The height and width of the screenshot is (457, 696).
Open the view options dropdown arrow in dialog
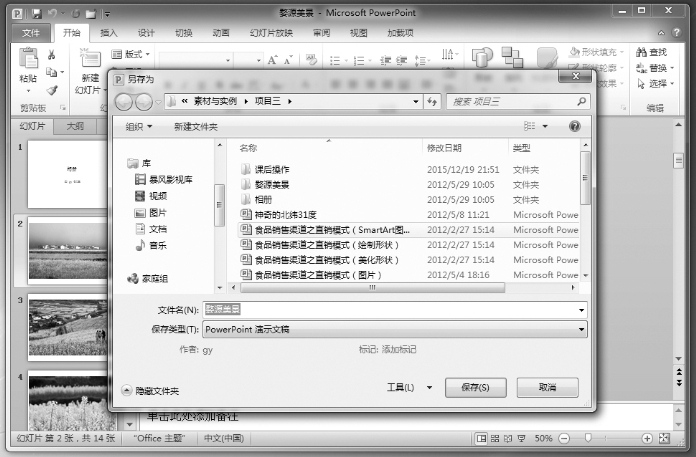pos(545,126)
